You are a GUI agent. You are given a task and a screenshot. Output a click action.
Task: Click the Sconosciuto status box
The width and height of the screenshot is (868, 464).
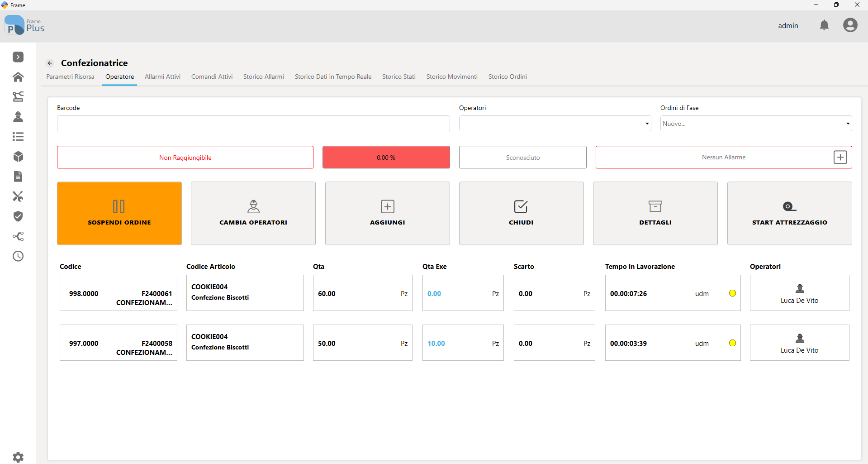click(x=523, y=157)
